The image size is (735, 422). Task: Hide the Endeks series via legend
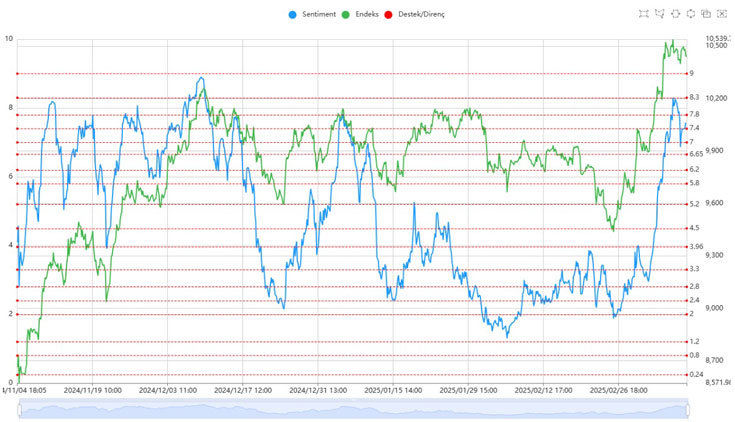click(366, 14)
